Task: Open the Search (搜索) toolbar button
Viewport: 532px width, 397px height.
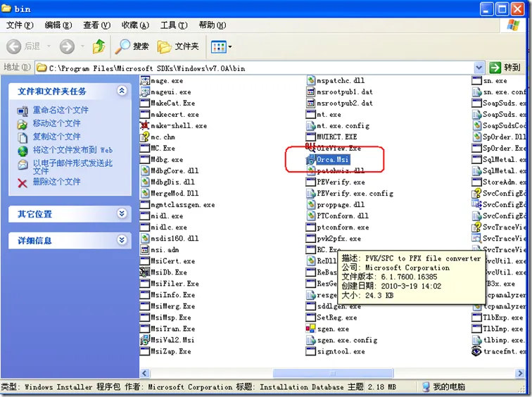Action: coord(132,46)
